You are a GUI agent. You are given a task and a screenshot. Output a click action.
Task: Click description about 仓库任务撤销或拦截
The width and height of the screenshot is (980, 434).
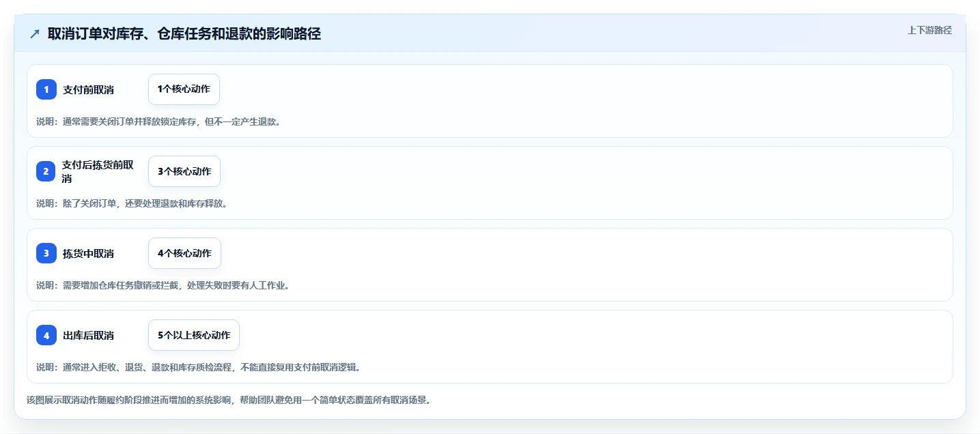click(163, 285)
